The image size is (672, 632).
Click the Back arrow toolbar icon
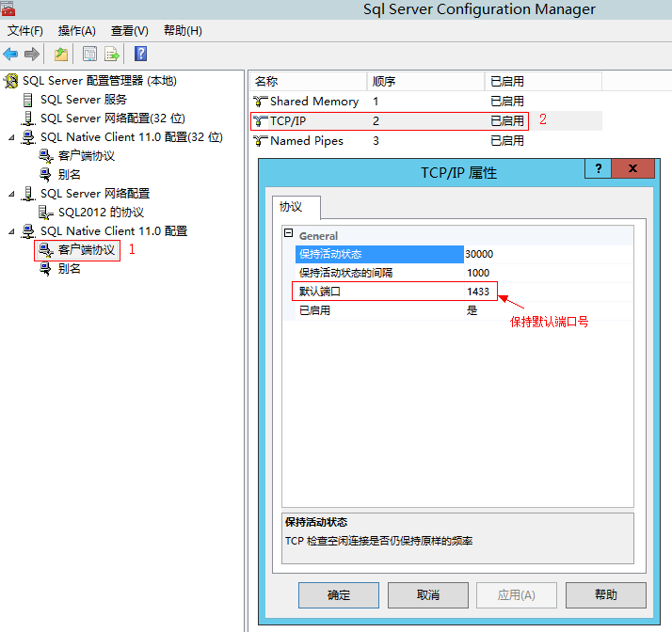(10, 54)
